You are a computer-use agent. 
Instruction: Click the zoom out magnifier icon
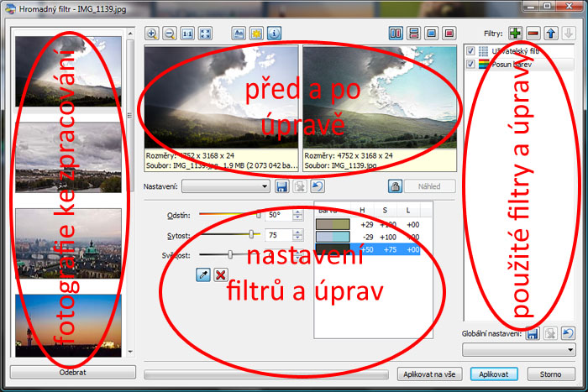point(169,34)
